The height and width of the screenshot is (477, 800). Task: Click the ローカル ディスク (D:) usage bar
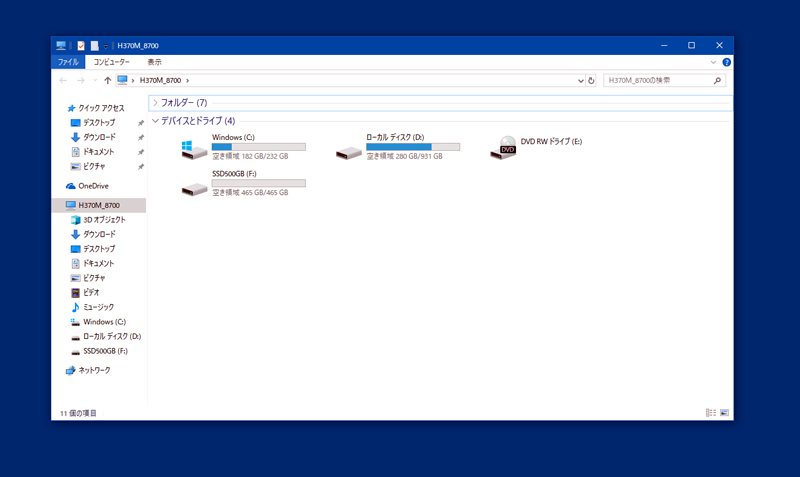413,147
